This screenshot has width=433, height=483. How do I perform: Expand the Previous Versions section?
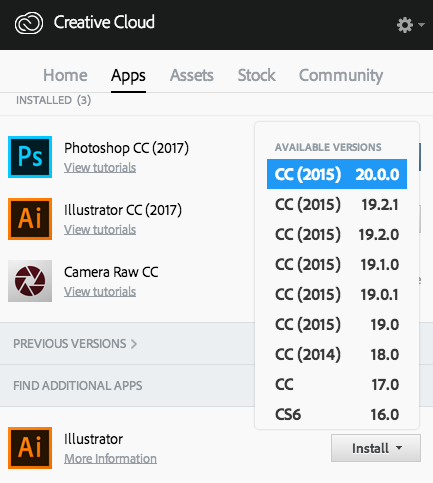pyautogui.click(x=75, y=344)
